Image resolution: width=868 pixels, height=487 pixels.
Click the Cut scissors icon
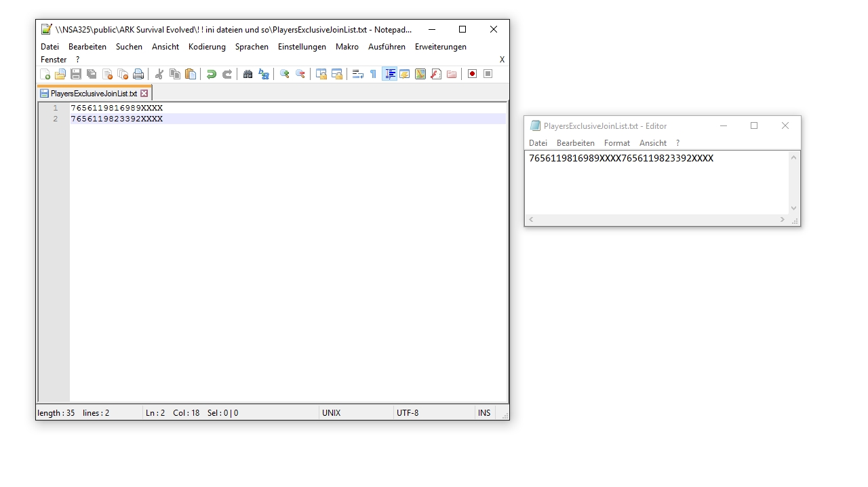[x=159, y=74]
